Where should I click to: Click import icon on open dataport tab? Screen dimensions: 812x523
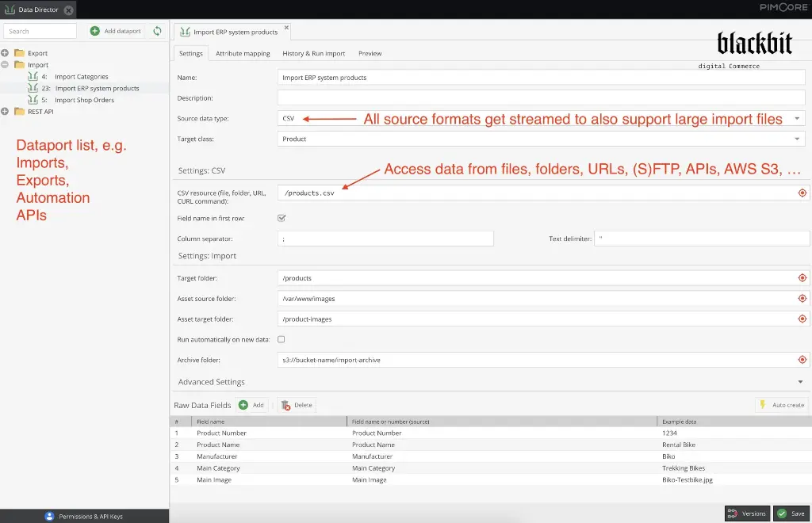pyautogui.click(x=185, y=32)
